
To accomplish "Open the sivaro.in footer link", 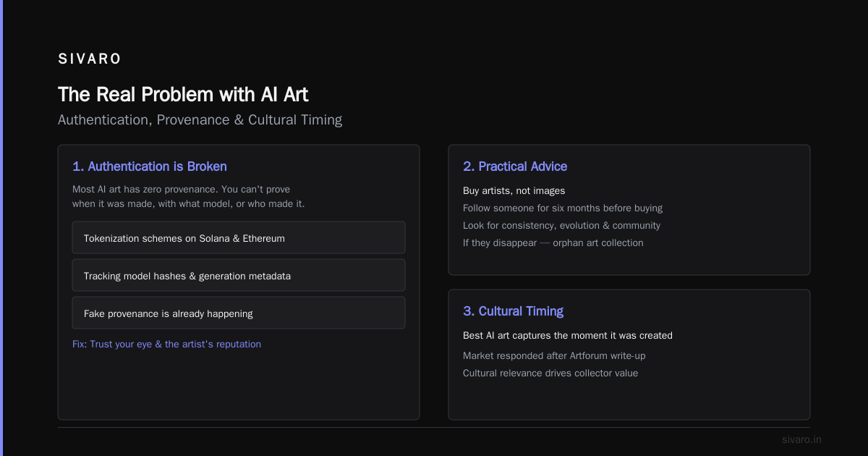I will tap(801, 439).
